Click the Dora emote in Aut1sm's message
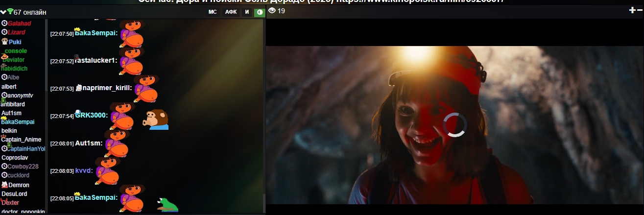 coord(117,143)
